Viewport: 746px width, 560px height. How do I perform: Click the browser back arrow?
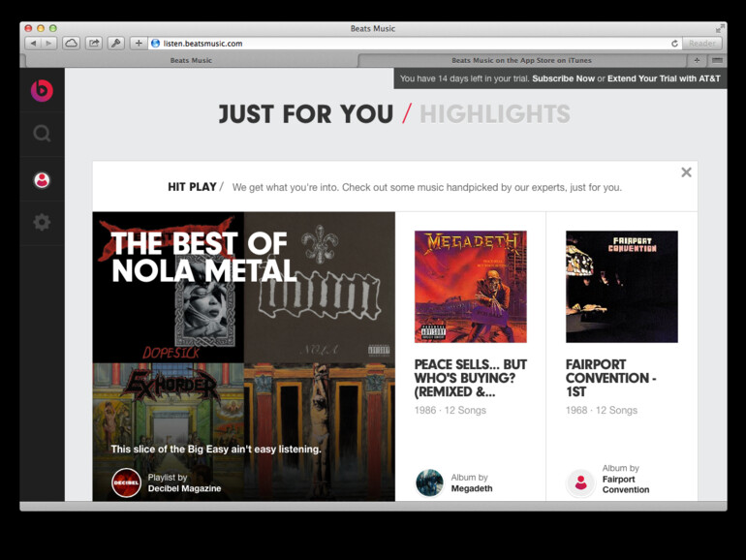coord(33,44)
